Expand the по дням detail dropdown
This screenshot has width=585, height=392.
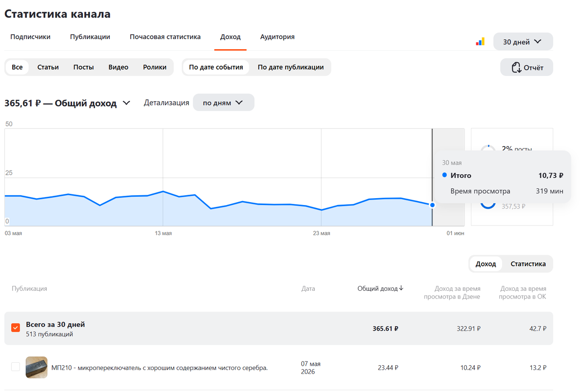(223, 103)
